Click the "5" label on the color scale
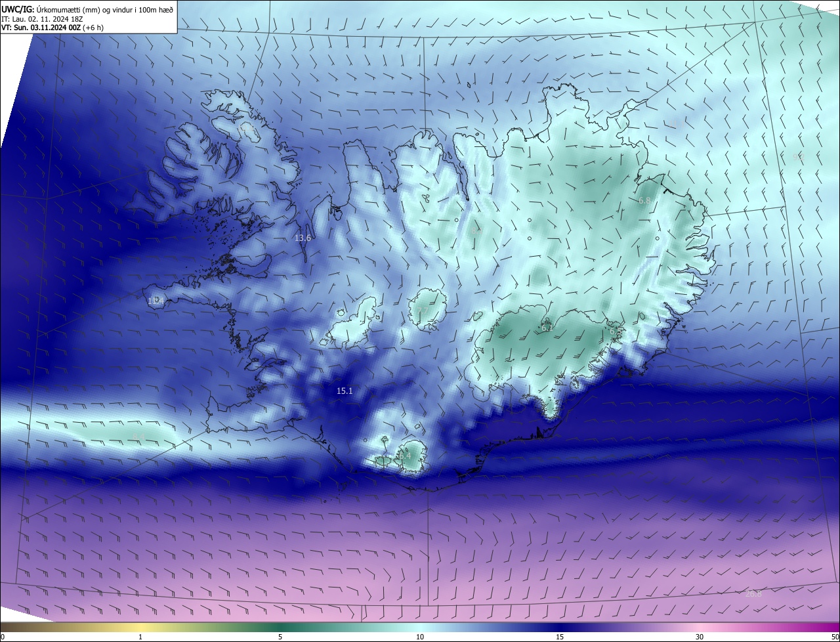 pos(280,637)
